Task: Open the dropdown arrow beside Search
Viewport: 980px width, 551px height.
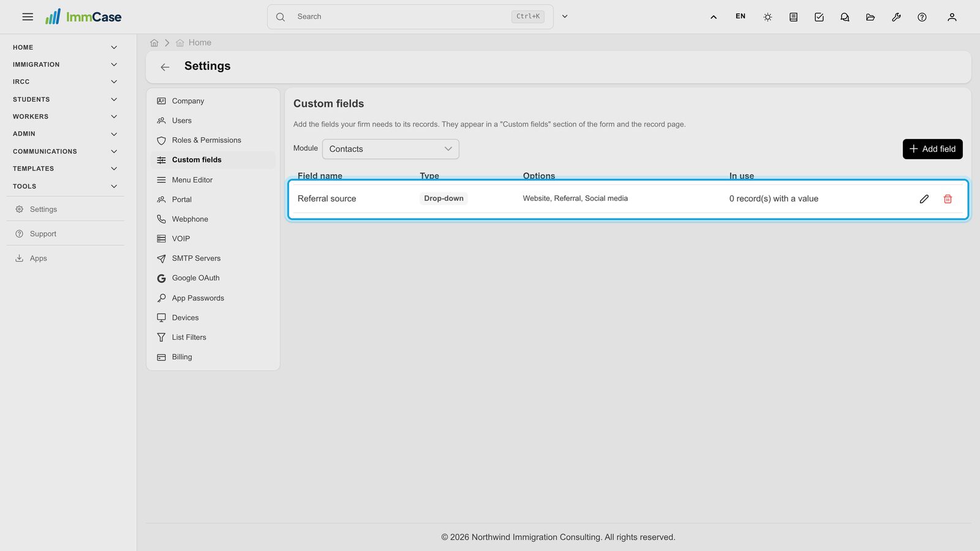Action: click(565, 17)
